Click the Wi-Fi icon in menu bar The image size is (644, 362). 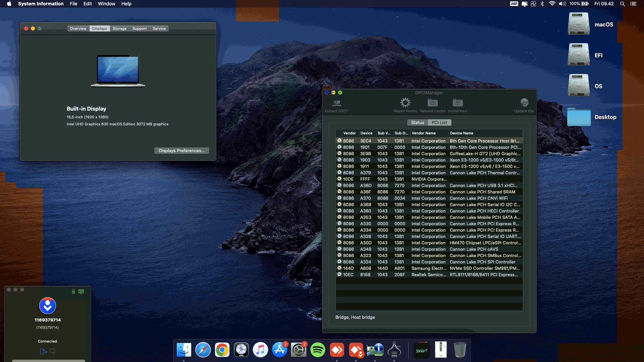point(552,4)
